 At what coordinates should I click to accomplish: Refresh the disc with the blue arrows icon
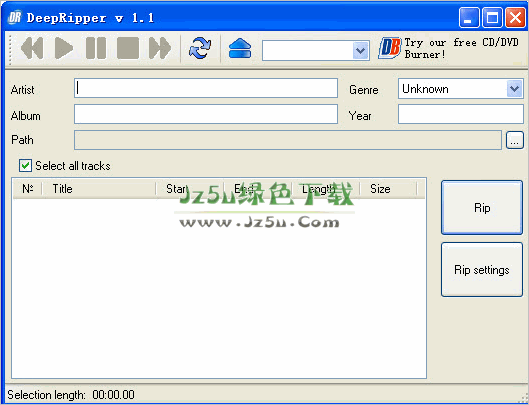200,48
